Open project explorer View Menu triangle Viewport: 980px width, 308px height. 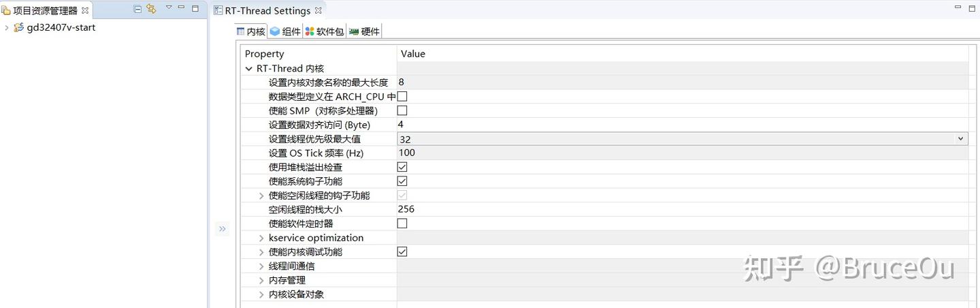coord(169,7)
